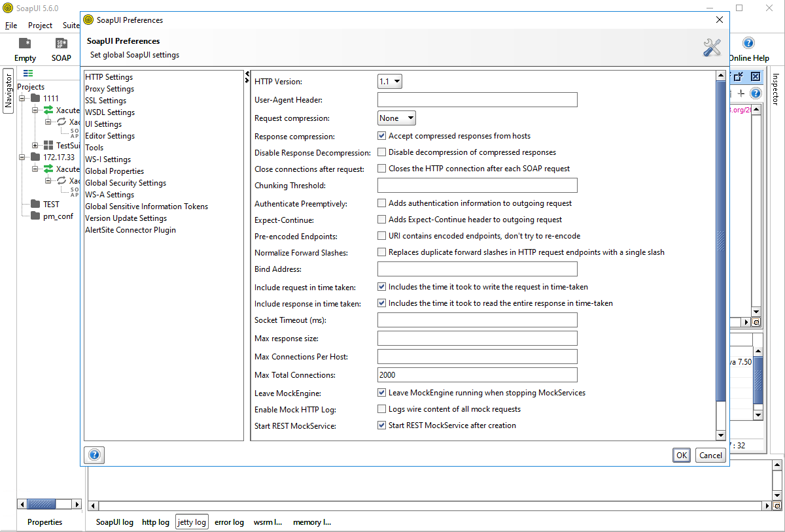
Task: Toggle Accept compressed responses from hosts
Action: pyautogui.click(x=382, y=136)
